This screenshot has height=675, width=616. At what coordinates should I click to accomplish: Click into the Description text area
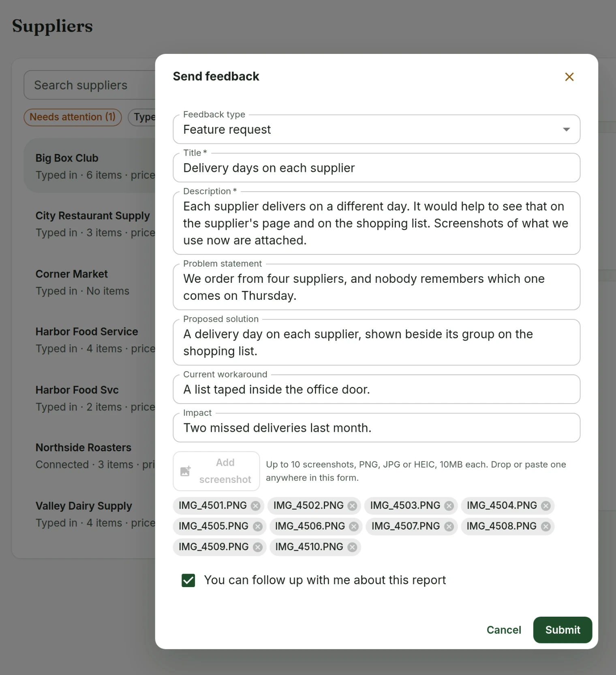click(376, 223)
